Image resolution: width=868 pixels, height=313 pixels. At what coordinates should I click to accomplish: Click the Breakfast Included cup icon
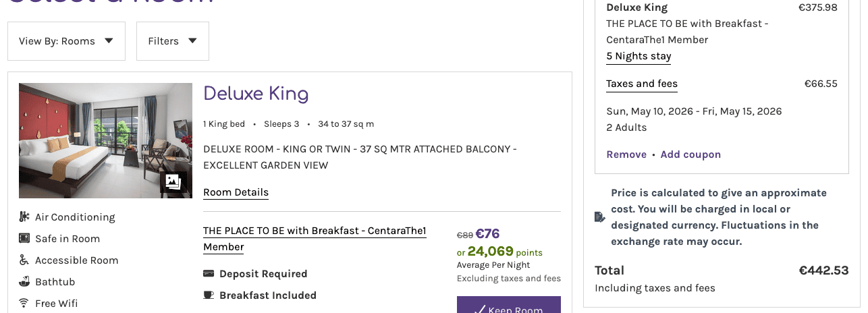click(209, 295)
